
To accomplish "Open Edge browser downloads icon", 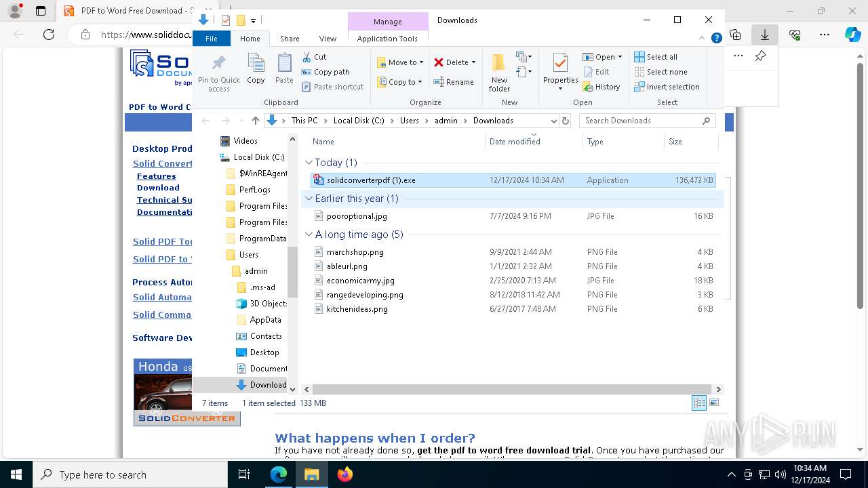I will point(765,35).
